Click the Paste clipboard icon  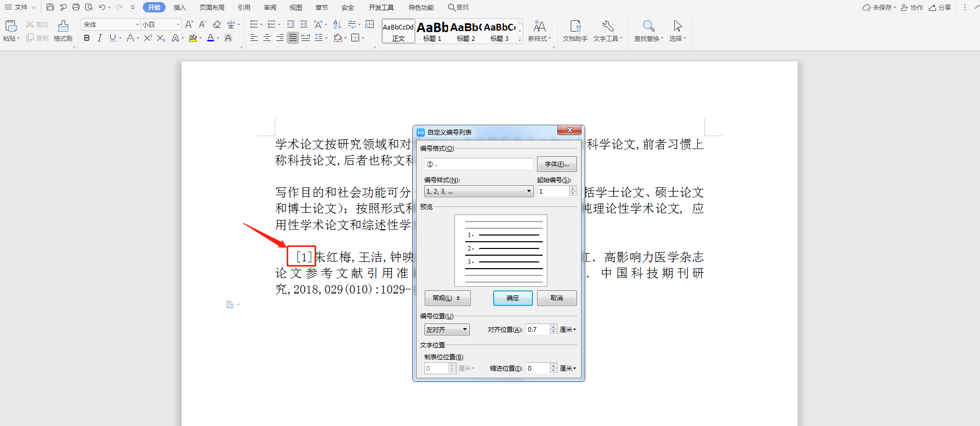(11, 26)
